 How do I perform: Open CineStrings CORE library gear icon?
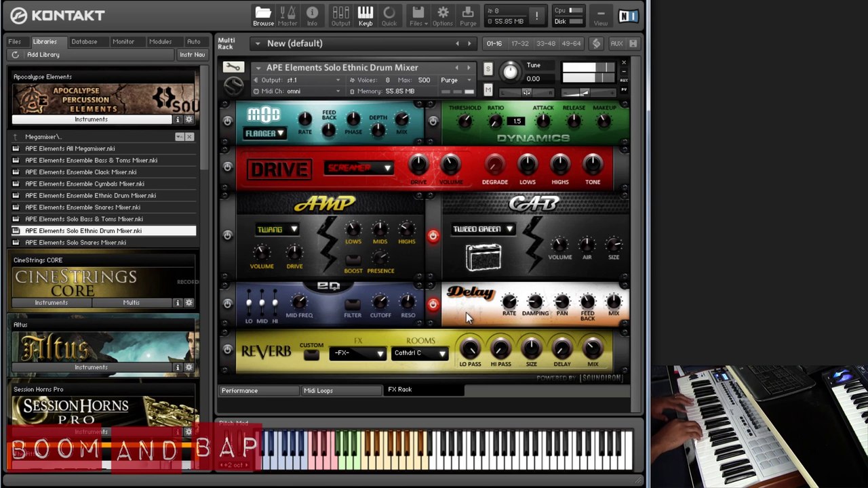coord(189,303)
